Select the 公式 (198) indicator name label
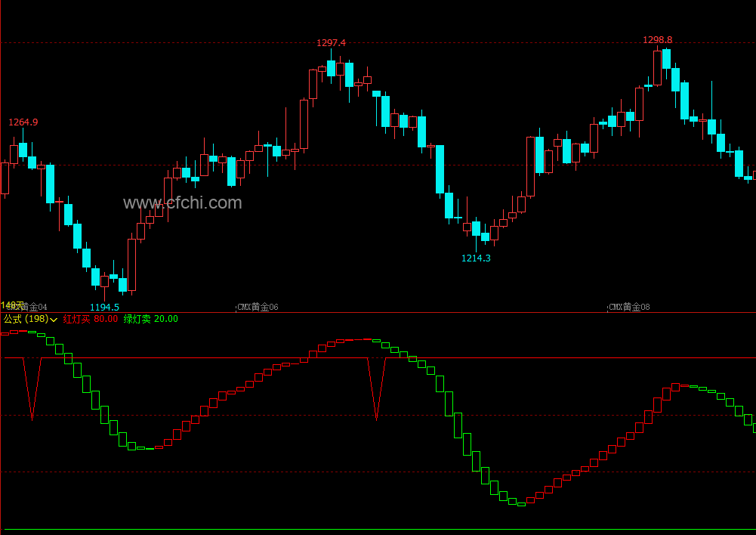 (26, 319)
